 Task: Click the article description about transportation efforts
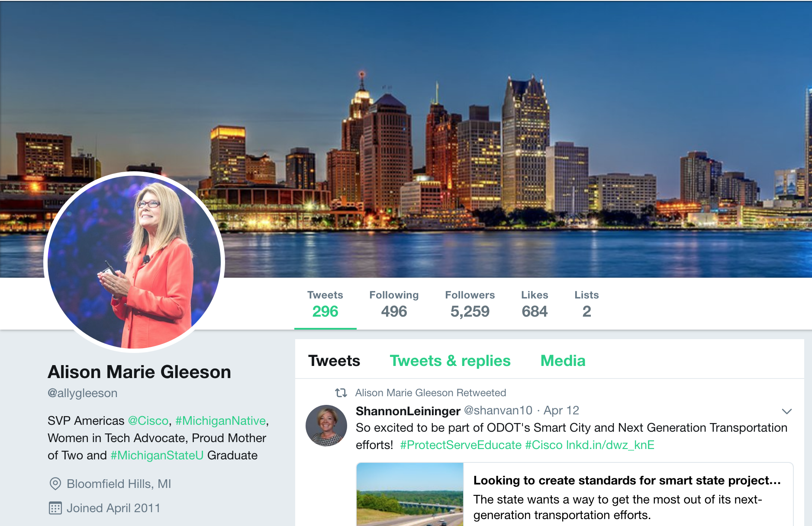[618, 507]
